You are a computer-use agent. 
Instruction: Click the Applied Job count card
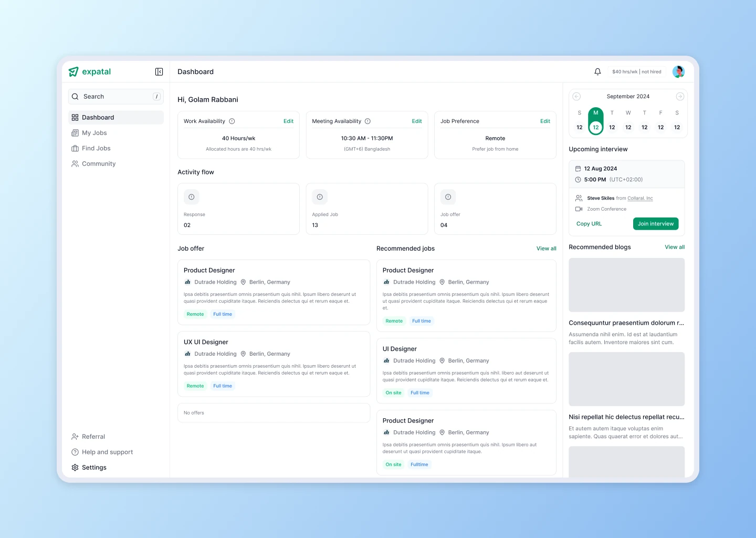pos(367,209)
